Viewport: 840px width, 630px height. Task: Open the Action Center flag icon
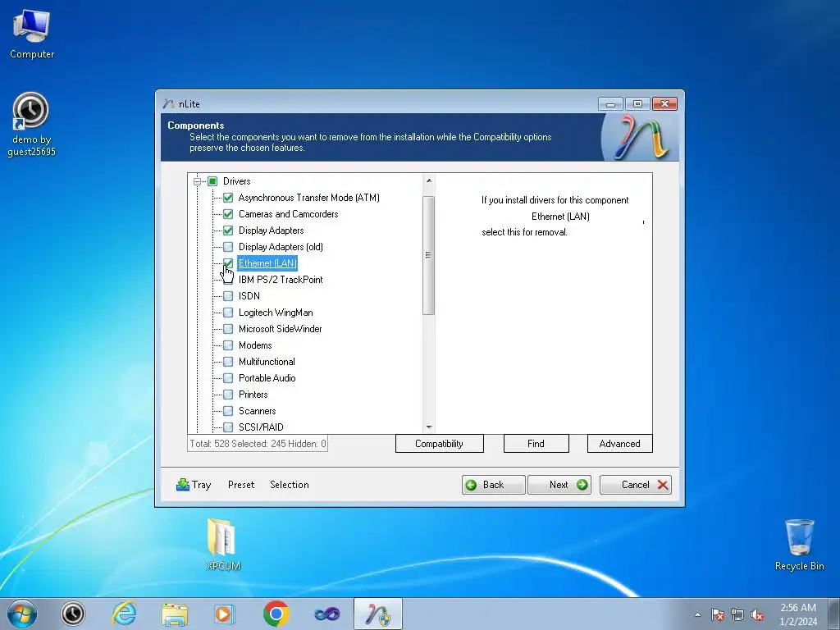click(x=718, y=614)
